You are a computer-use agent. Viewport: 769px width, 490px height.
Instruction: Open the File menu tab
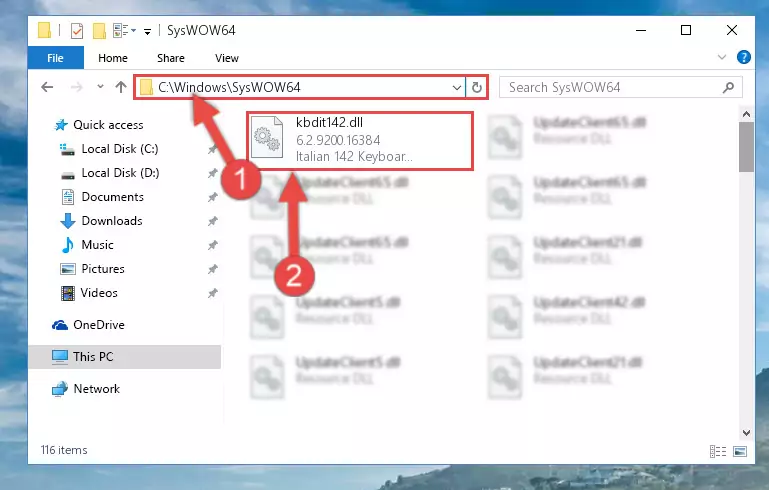click(55, 58)
